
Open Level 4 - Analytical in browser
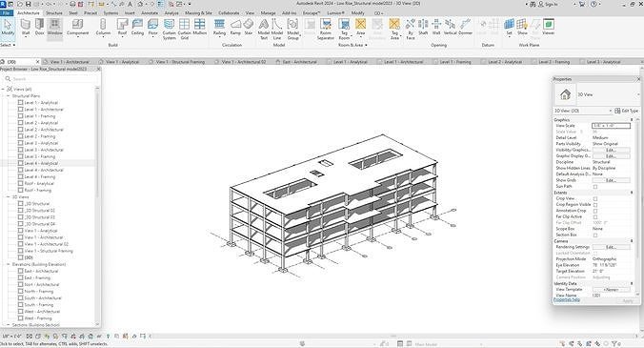tap(41, 163)
